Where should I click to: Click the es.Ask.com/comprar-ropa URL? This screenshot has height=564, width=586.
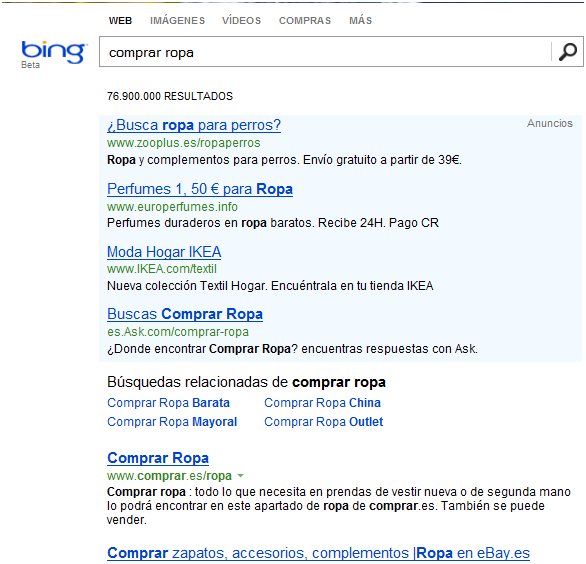pyautogui.click(x=178, y=332)
